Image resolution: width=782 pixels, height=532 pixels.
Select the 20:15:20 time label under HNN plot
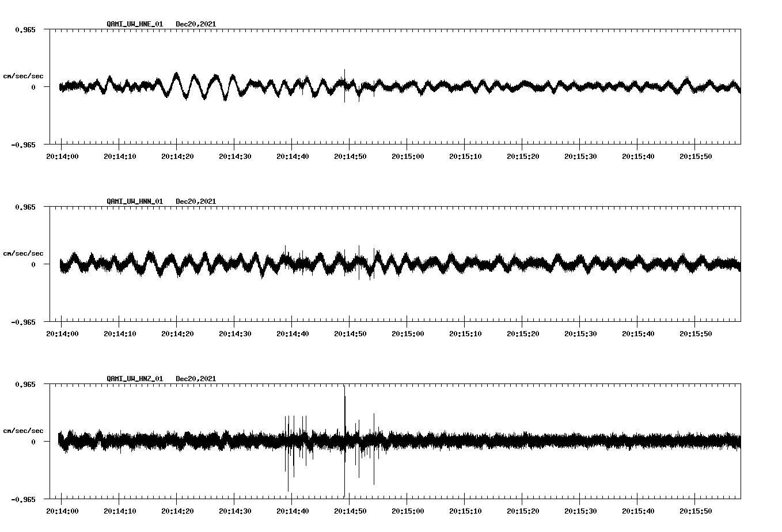pyautogui.click(x=523, y=334)
